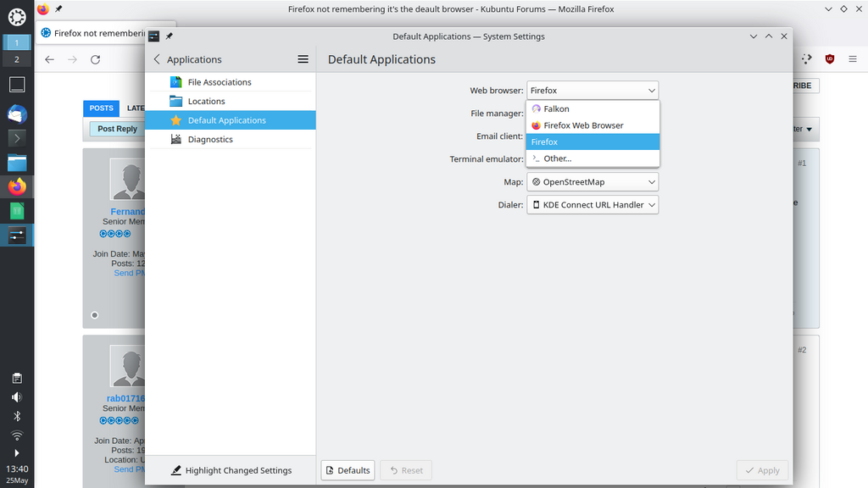Screen dimensions: 868x488
Task: Open Dolphin file manager in panel
Action: (x=17, y=163)
